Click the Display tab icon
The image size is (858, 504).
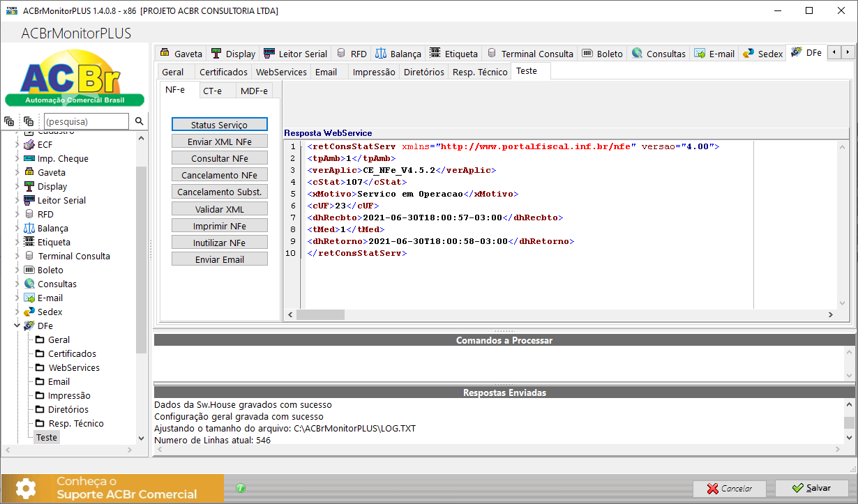point(216,53)
